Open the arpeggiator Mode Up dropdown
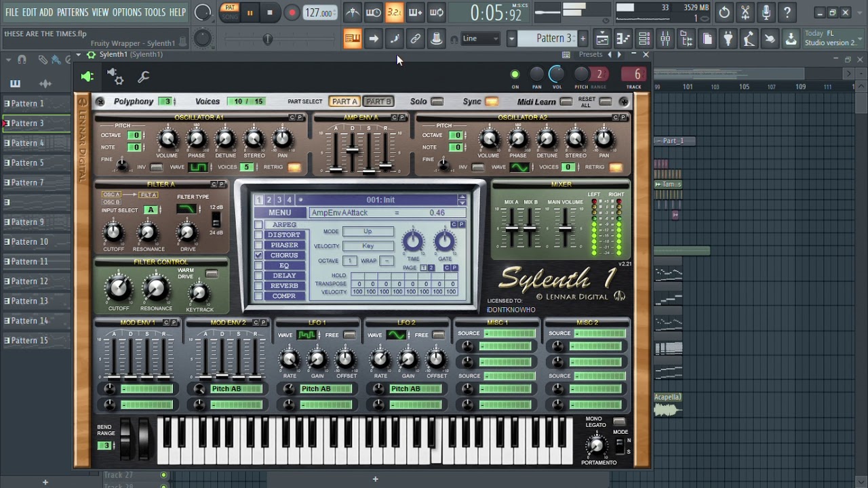This screenshot has height=488, width=868. pos(368,231)
